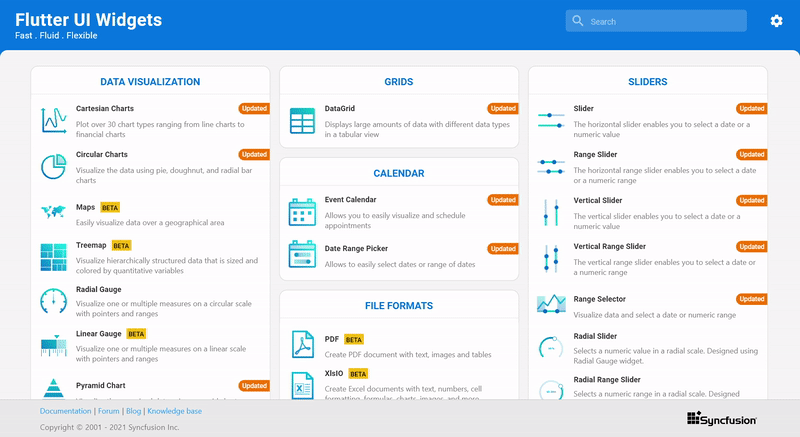The width and height of the screenshot is (800, 437).
Task: Click the Vertical Range Slider icon
Action: 551,259
